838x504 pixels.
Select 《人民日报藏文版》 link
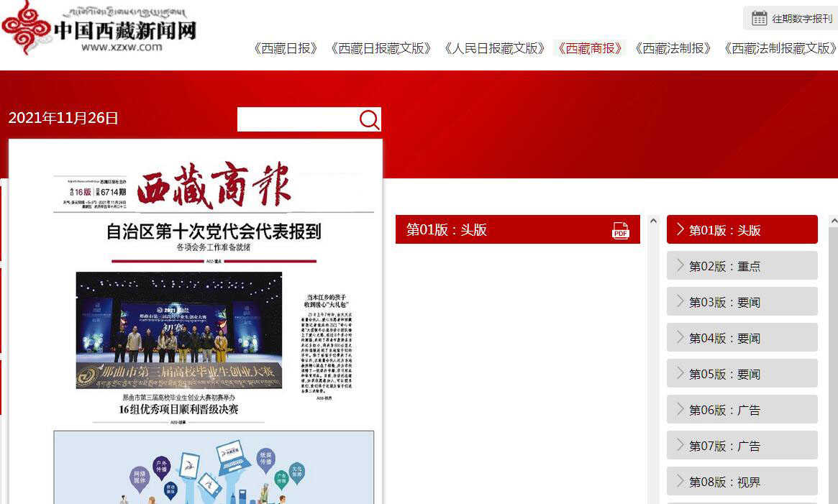point(494,48)
